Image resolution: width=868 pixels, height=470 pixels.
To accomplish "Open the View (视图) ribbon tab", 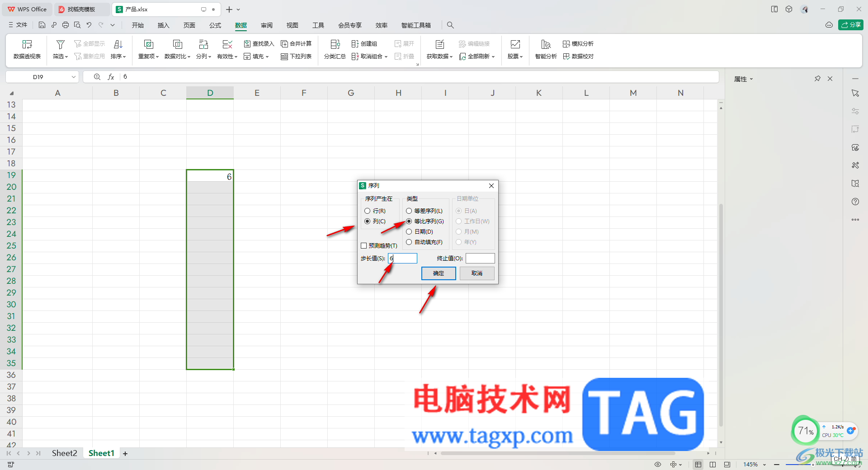I will (292, 25).
